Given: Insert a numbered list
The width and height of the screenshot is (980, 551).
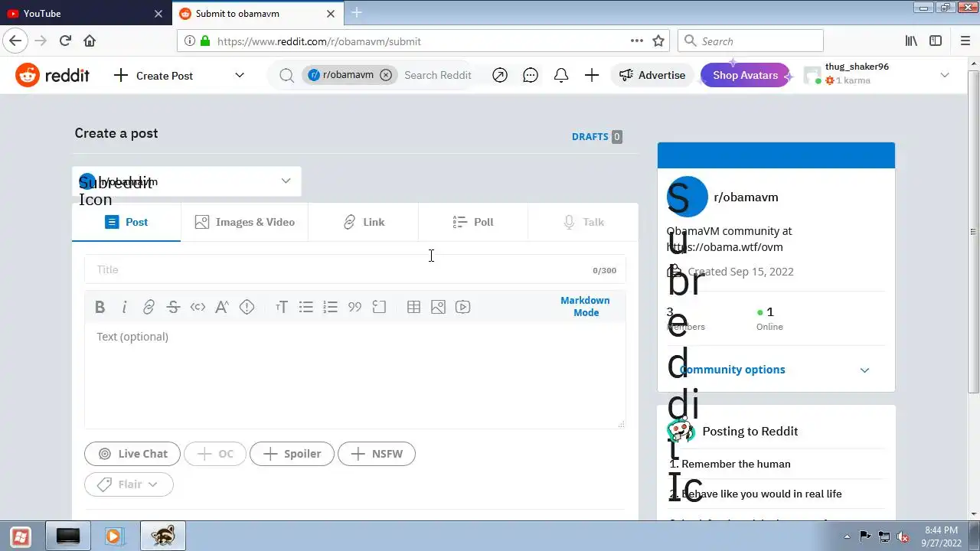Looking at the screenshot, I should (331, 307).
